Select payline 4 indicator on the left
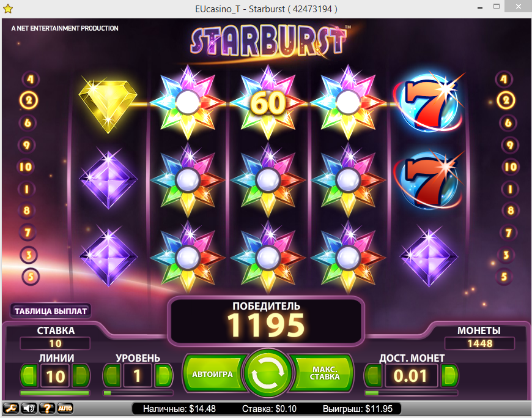Viewport: 532px width, 418px height. 31,79
